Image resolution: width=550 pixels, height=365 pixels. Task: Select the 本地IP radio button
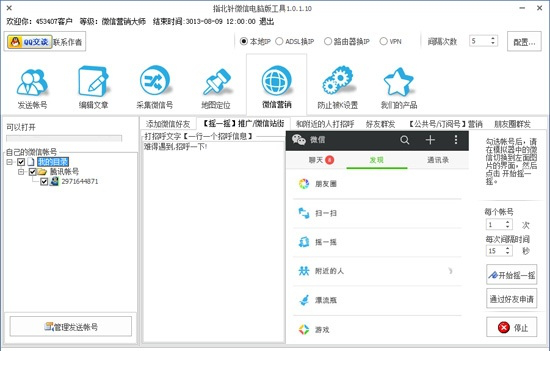pyautogui.click(x=244, y=41)
